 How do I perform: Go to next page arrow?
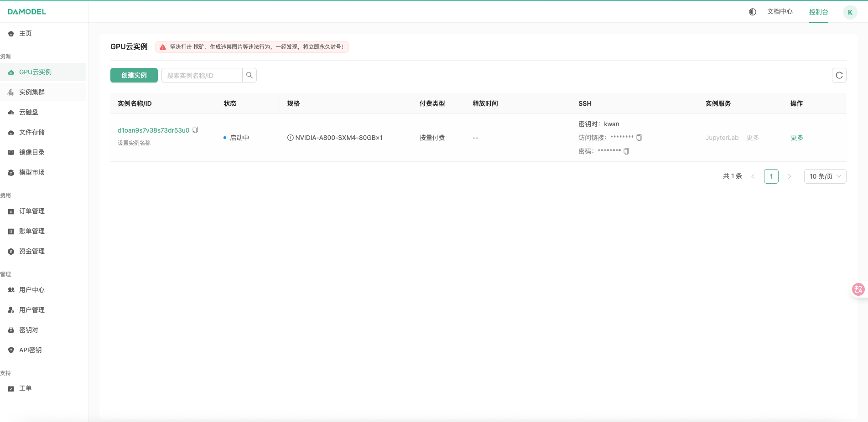pyautogui.click(x=790, y=176)
